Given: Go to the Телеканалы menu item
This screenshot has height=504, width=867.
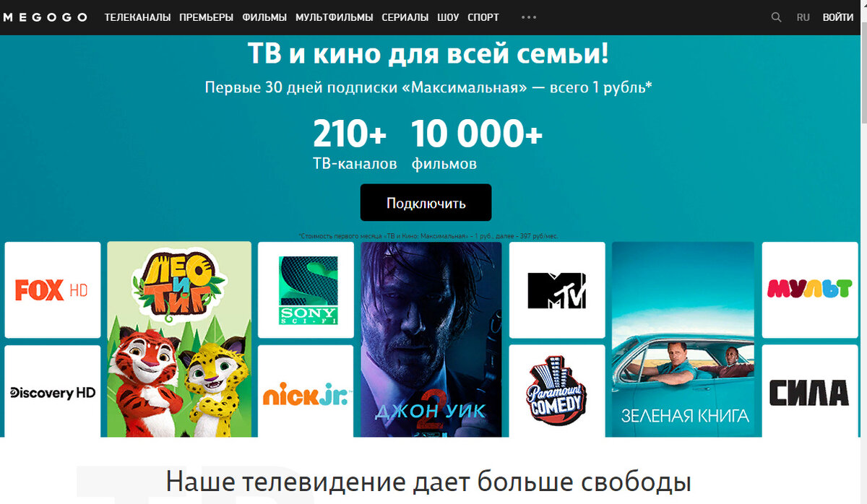Looking at the screenshot, I should (137, 17).
